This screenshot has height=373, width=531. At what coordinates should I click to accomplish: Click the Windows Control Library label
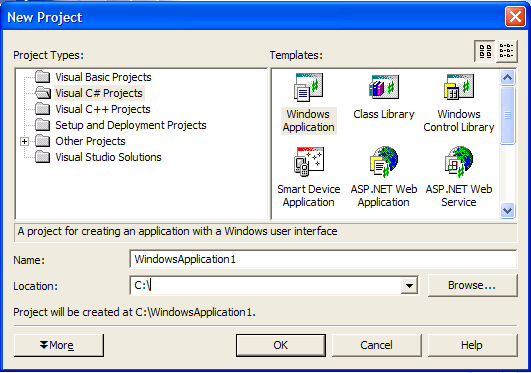pyautogui.click(x=459, y=121)
